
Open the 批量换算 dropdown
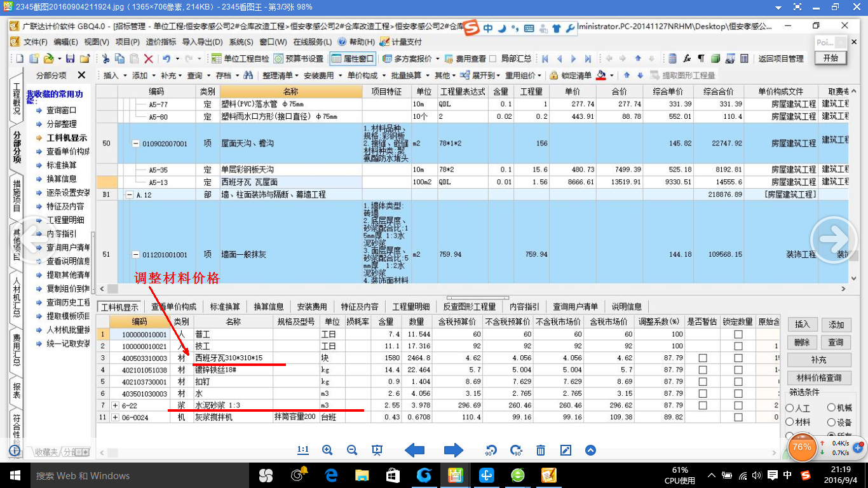click(409, 76)
